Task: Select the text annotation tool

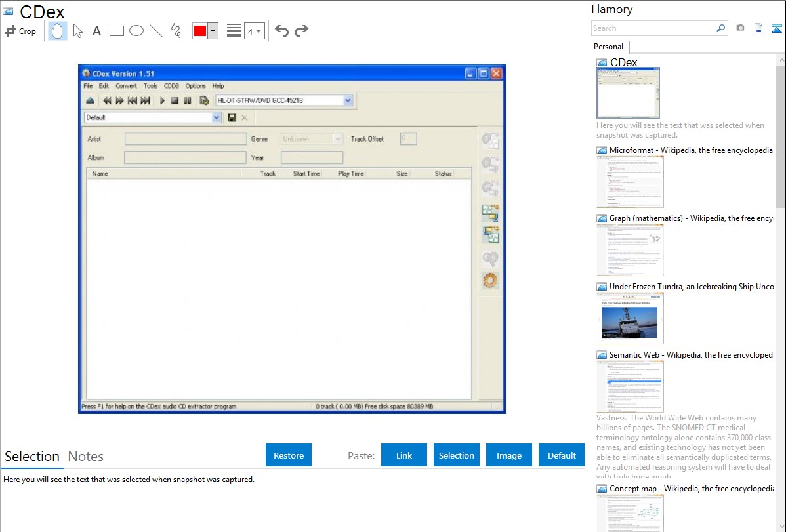Action: pos(96,31)
